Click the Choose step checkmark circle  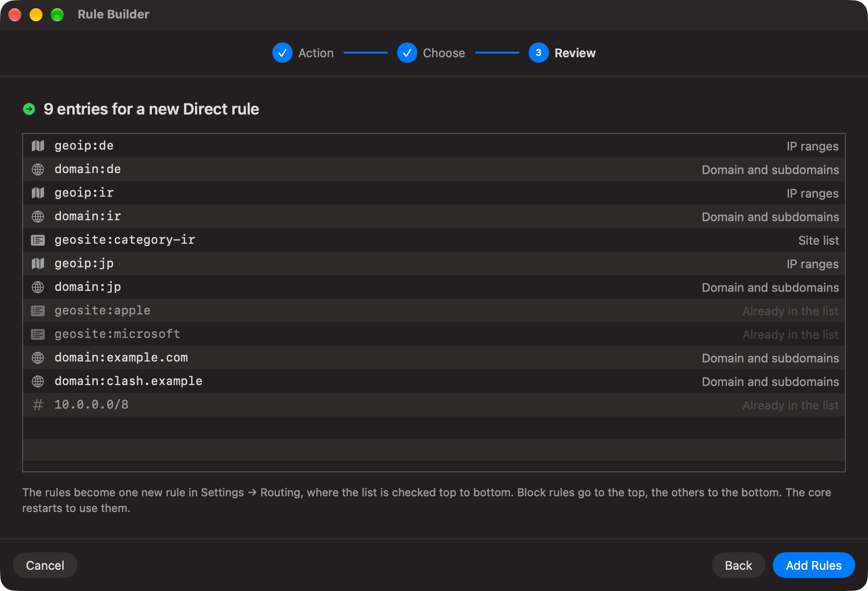[407, 53]
